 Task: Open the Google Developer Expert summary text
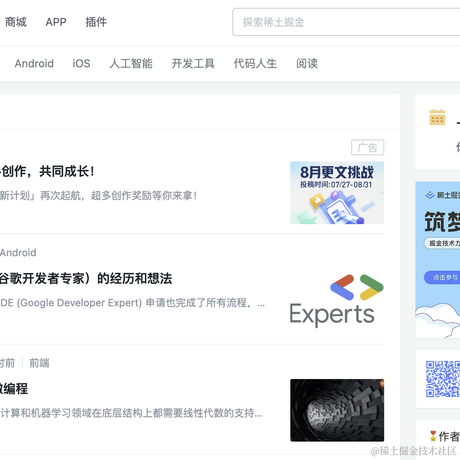click(x=133, y=303)
